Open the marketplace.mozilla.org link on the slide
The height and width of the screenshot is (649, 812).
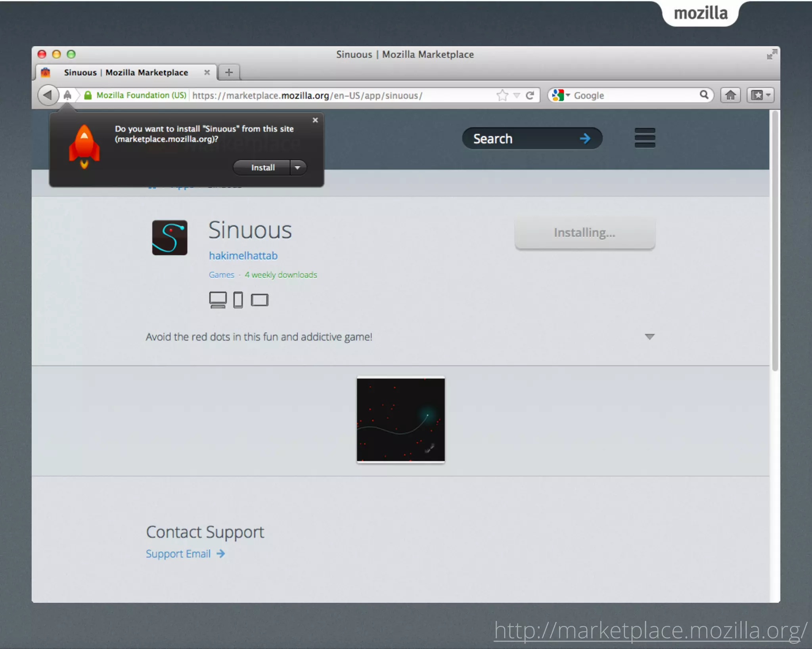pyautogui.click(x=650, y=630)
